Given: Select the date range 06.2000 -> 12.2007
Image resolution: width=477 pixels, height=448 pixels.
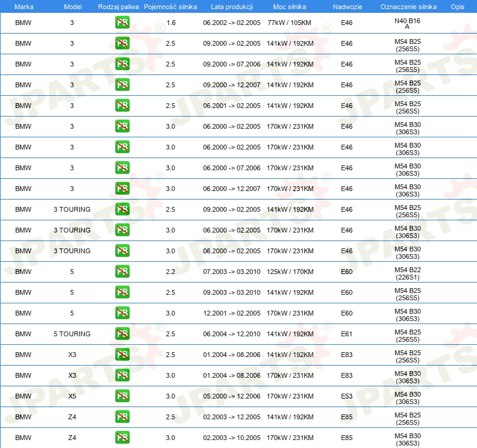Looking at the screenshot, I should tap(232, 189).
